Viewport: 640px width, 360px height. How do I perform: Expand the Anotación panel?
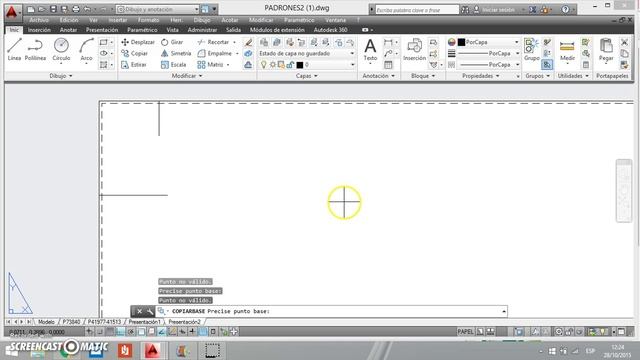point(378,76)
